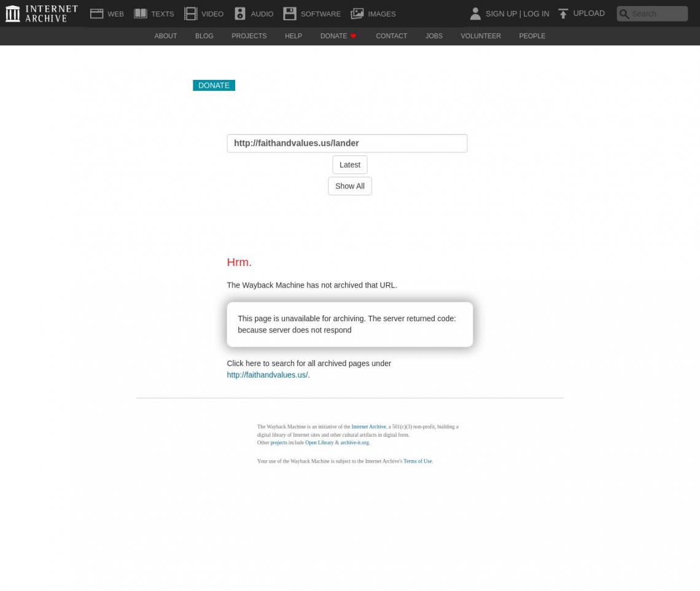Screen dimensions: 700x591
Task: Go to the Blog menu item
Action: [204, 36]
